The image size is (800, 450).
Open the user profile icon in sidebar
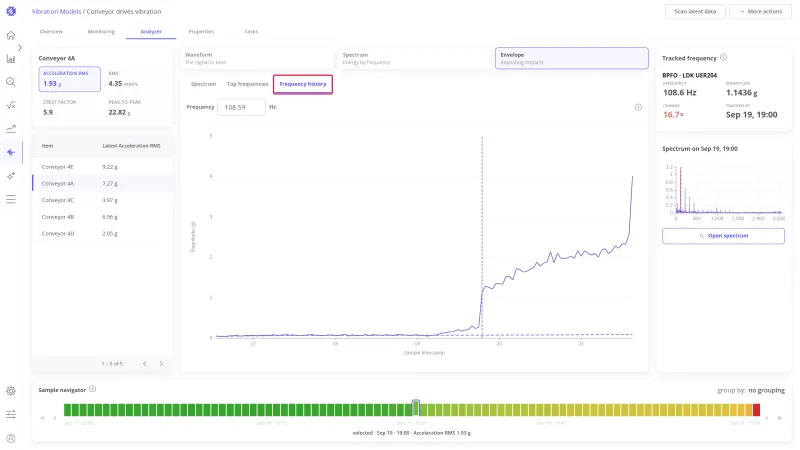point(11,438)
